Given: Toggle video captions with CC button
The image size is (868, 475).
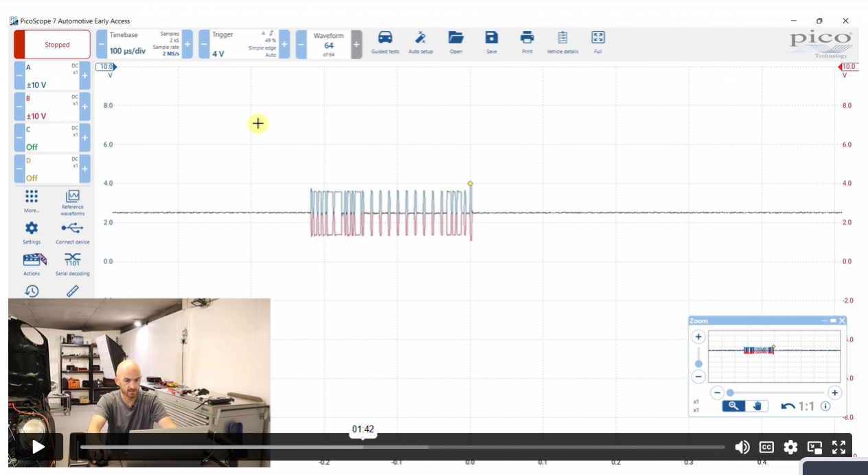Looking at the screenshot, I should click(766, 447).
